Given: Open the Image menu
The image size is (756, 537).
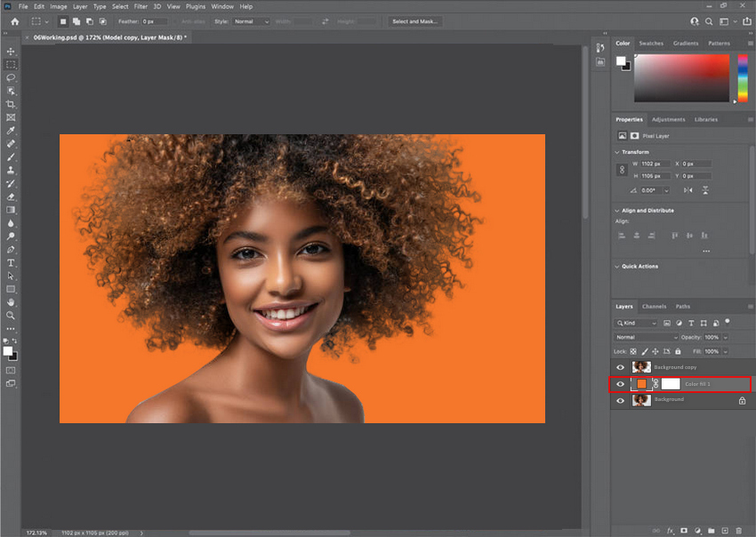Looking at the screenshot, I should tap(59, 6).
